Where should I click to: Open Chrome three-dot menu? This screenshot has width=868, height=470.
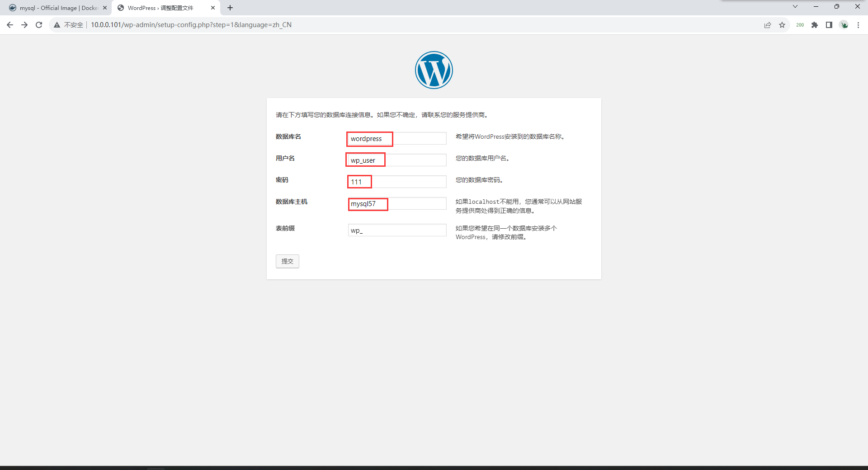[x=858, y=25]
